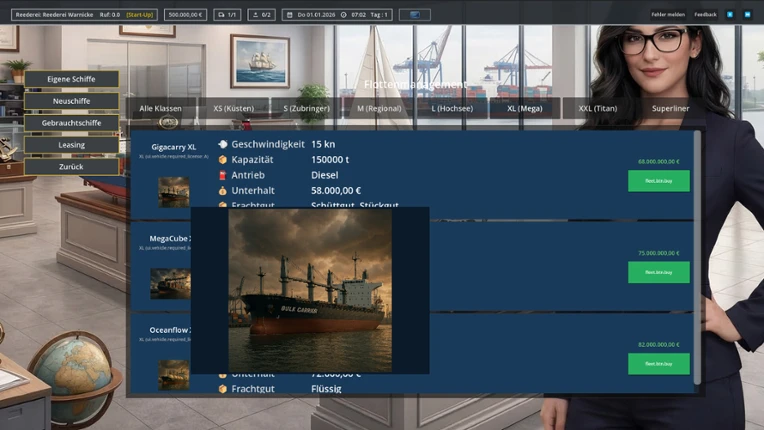764x430 pixels.
Task: Buy the MegaCube ship for 75.000.000 €
Action: (x=659, y=272)
